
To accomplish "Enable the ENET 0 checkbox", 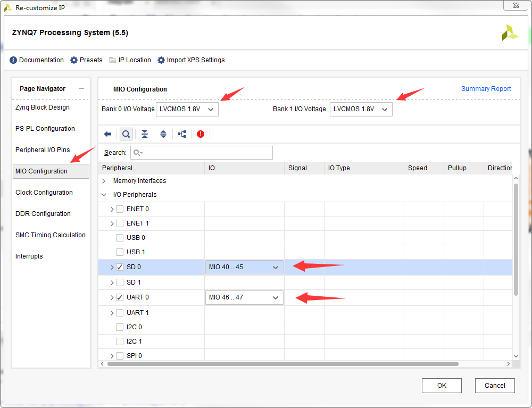I will (119, 209).
